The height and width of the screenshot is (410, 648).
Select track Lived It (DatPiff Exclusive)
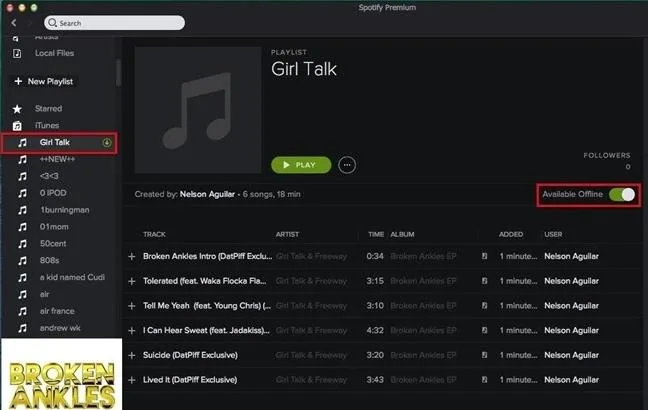pos(190,380)
